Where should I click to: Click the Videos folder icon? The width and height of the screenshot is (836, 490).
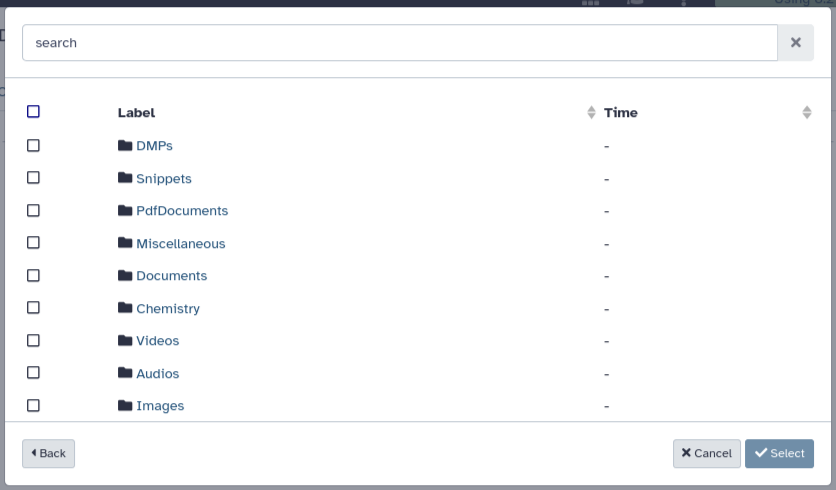pos(125,340)
